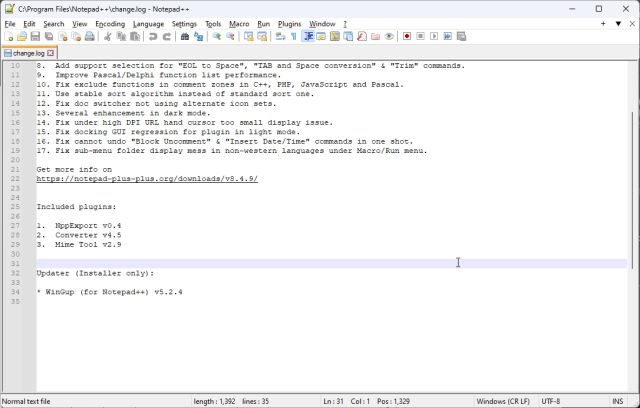Click 'Normal text file' in the status bar
The height and width of the screenshot is (408, 640).
(26, 401)
